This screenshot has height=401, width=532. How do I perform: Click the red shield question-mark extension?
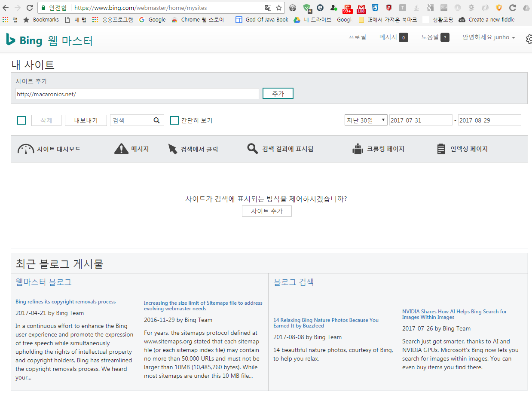pyautogui.click(x=389, y=7)
